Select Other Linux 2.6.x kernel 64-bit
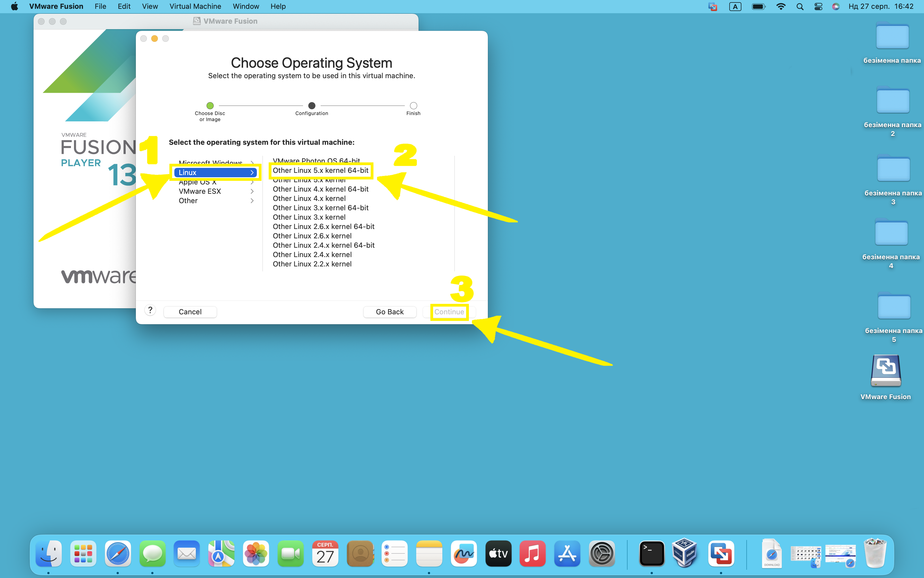Viewport: 924px width, 578px height. (x=324, y=227)
